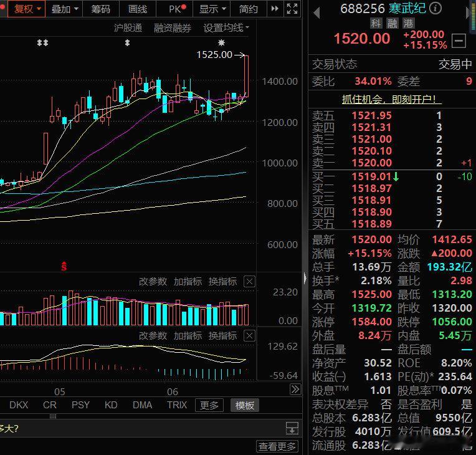Click the starburst event marker
476x455 pixels.
point(222,42)
